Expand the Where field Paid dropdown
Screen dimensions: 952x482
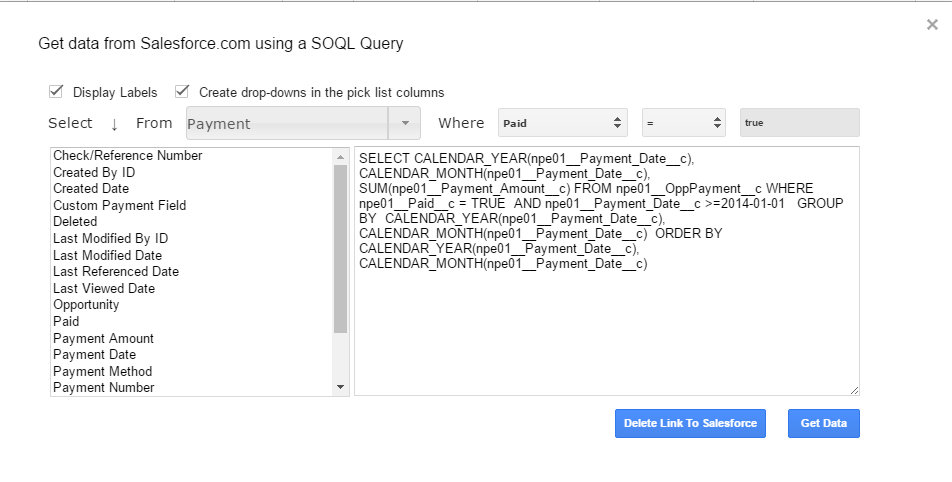563,123
